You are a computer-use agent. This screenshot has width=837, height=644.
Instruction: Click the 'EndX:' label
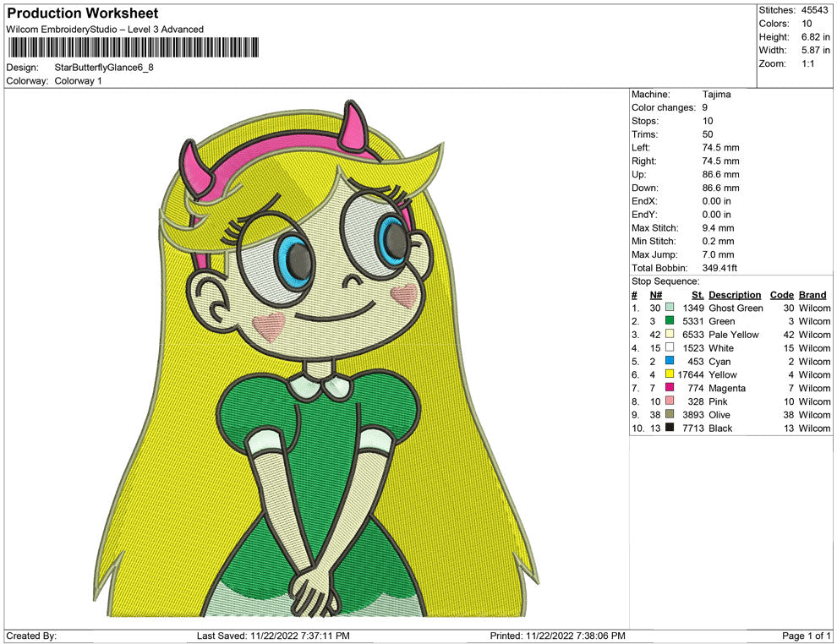644,201
